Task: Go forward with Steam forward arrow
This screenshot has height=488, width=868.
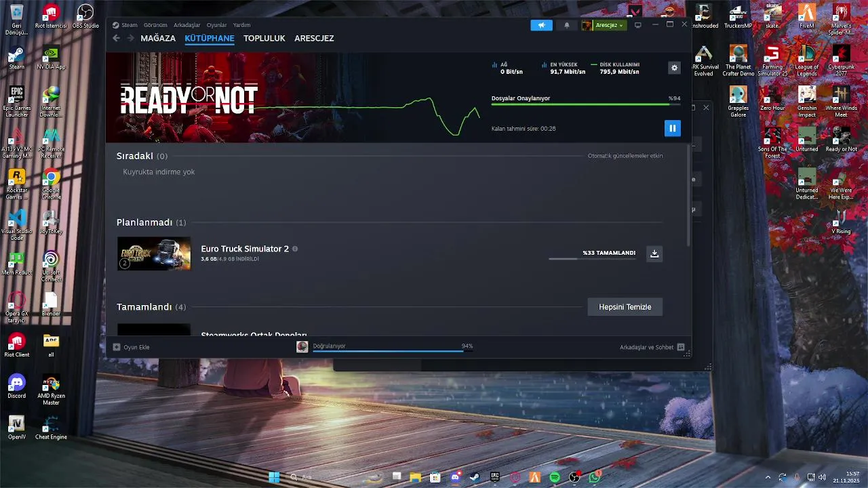Action: tap(130, 39)
